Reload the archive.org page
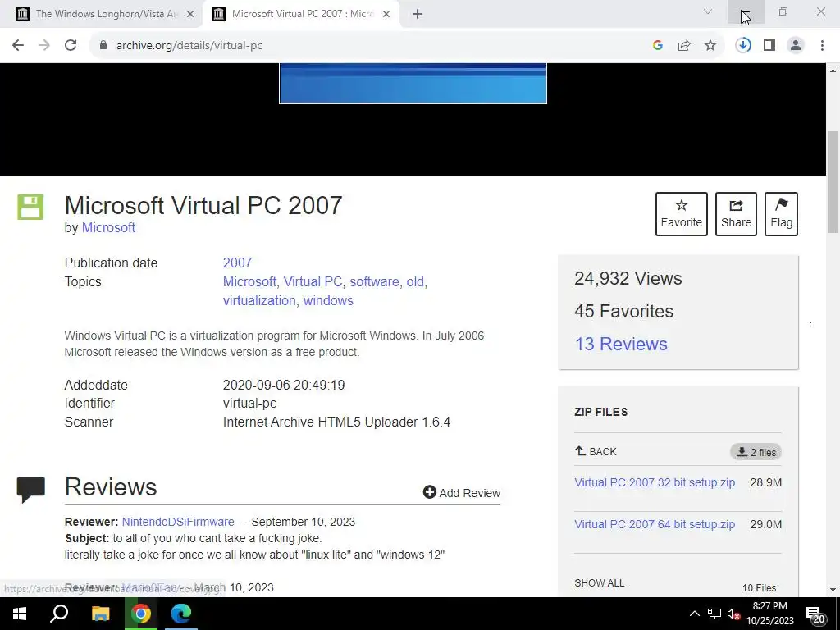Viewport: 840px width, 630px height. (x=71, y=46)
